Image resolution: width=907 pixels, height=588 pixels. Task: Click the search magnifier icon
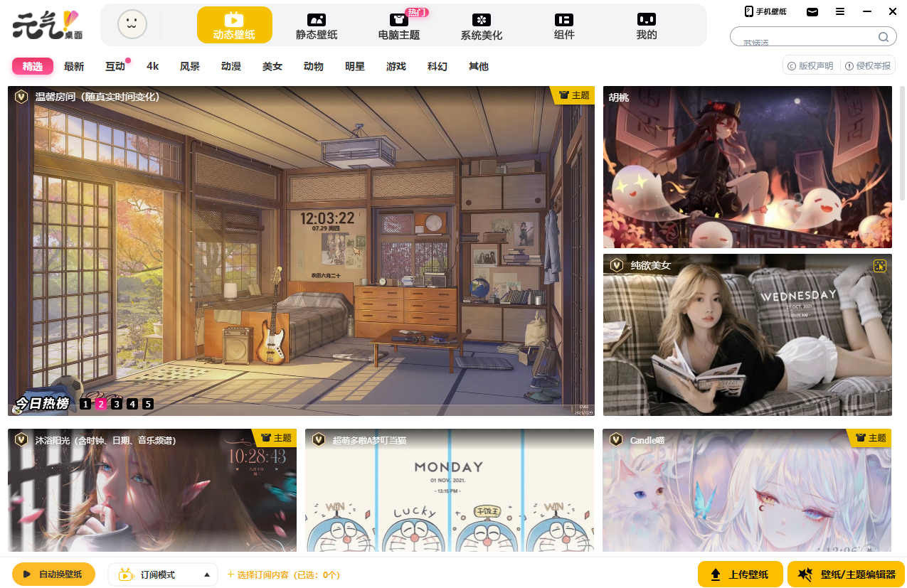pyautogui.click(x=883, y=37)
